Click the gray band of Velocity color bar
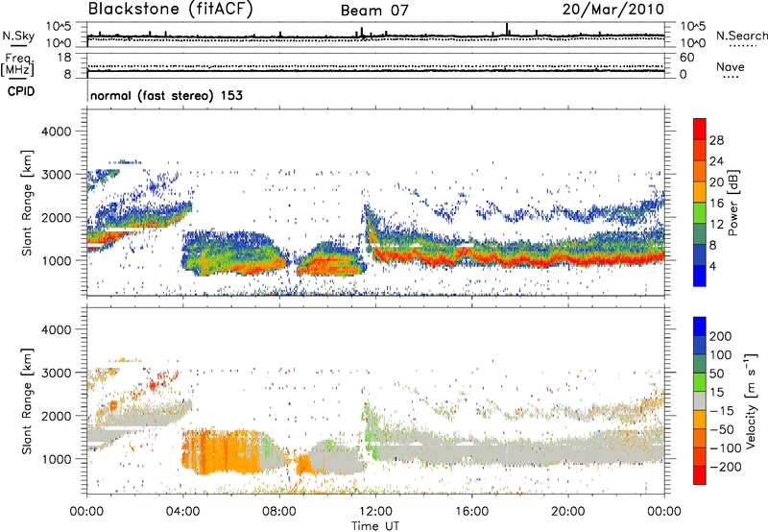 coord(700,400)
